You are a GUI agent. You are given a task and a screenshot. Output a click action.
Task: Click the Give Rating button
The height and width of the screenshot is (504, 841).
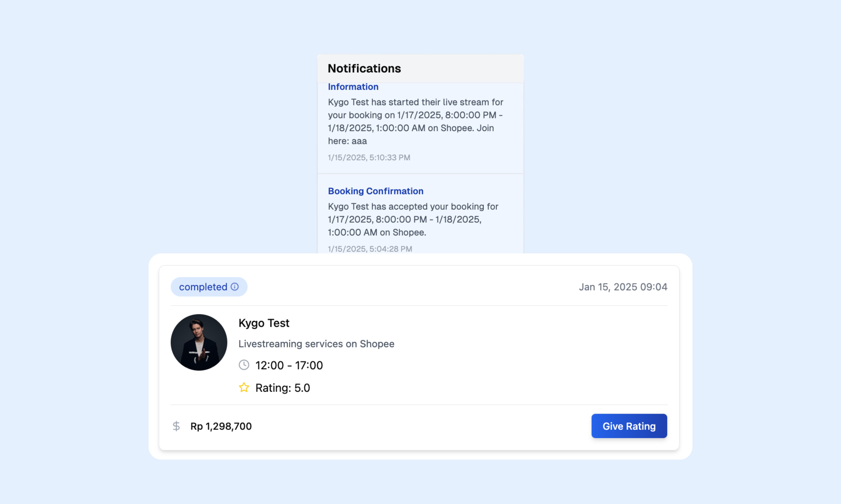click(x=629, y=426)
